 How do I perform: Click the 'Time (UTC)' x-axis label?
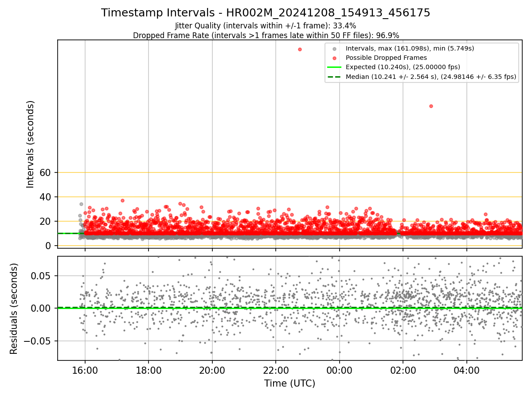click(x=289, y=383)
